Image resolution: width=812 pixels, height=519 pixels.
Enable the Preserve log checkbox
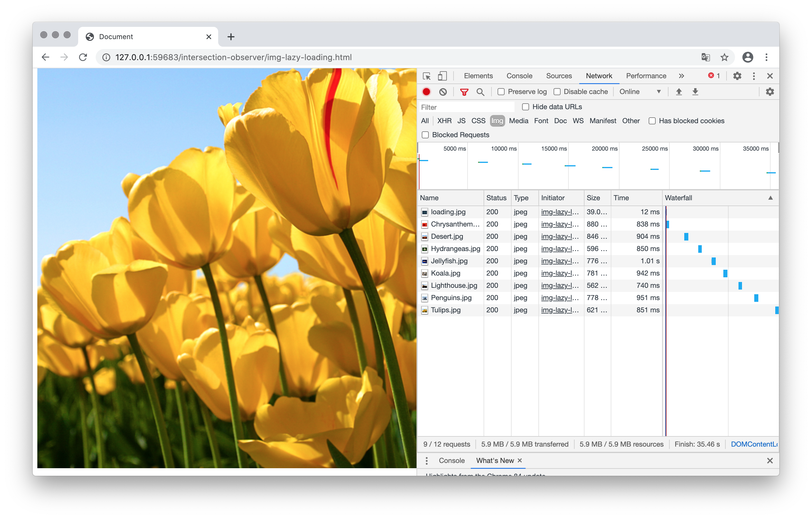click(501, 92)
